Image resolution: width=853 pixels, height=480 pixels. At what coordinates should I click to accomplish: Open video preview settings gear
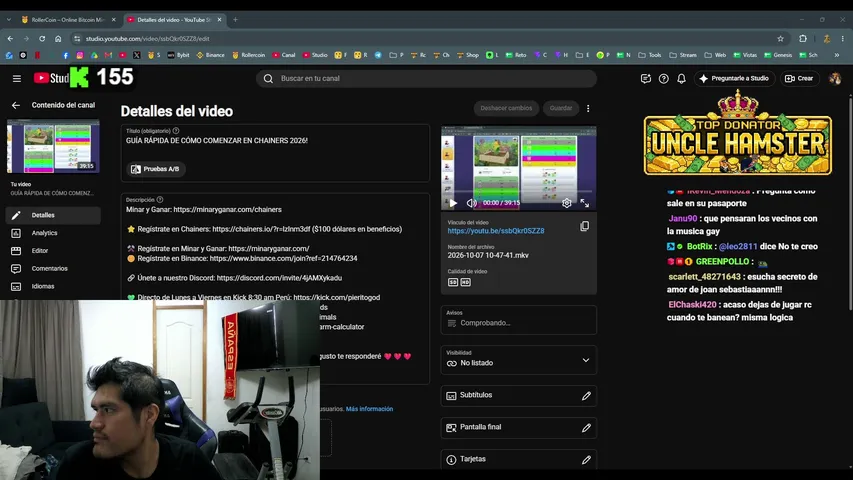[x=567, y=203]
